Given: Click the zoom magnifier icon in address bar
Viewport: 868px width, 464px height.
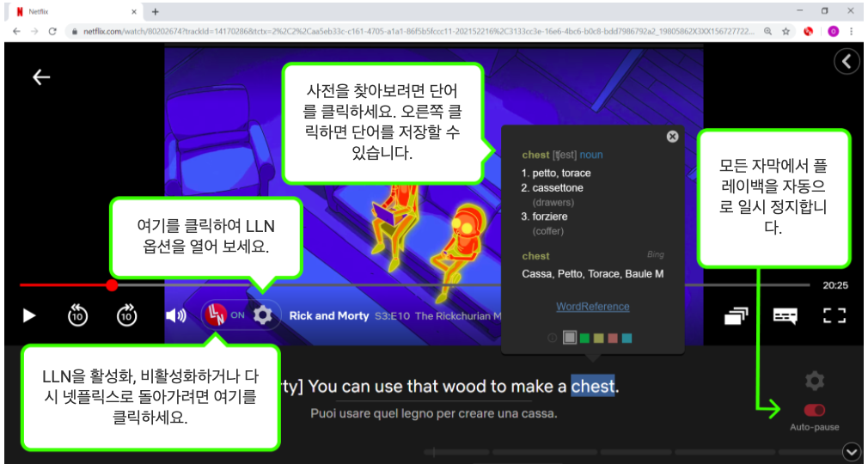Looking at the screenshot, I should point(767,32).
